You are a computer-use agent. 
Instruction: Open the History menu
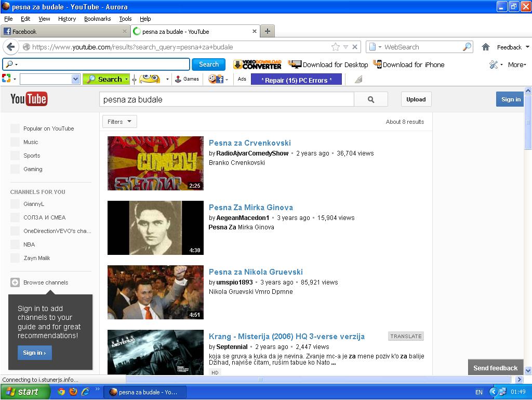[x=67, y=19]
